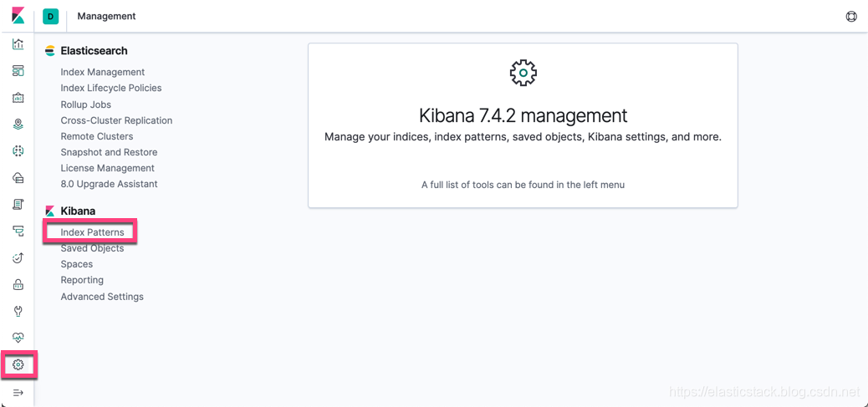Click 'A full list of tools' text
The image size is (868, 407).
523,185
